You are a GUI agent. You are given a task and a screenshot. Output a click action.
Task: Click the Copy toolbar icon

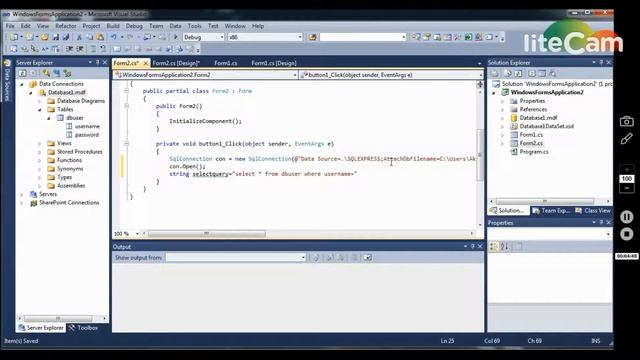[x=89, y=37]
